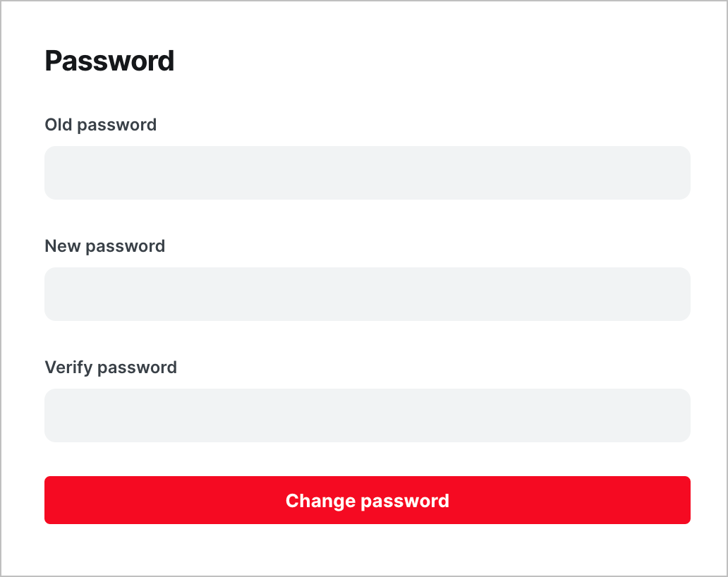
Task: Activate the text box under Old password
Action: 368,173
